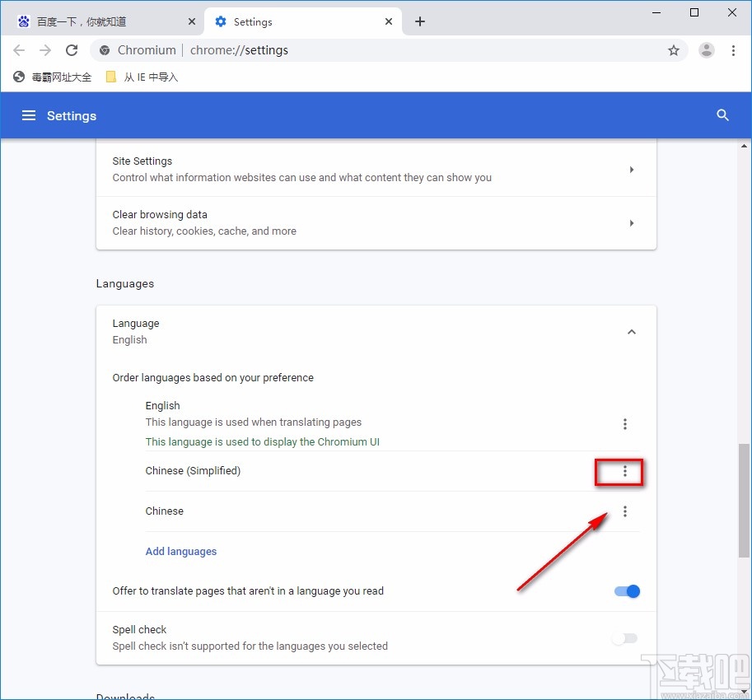752x700 pixels.
Task: Click the Site Settings row title
Action: coord(142,161)
